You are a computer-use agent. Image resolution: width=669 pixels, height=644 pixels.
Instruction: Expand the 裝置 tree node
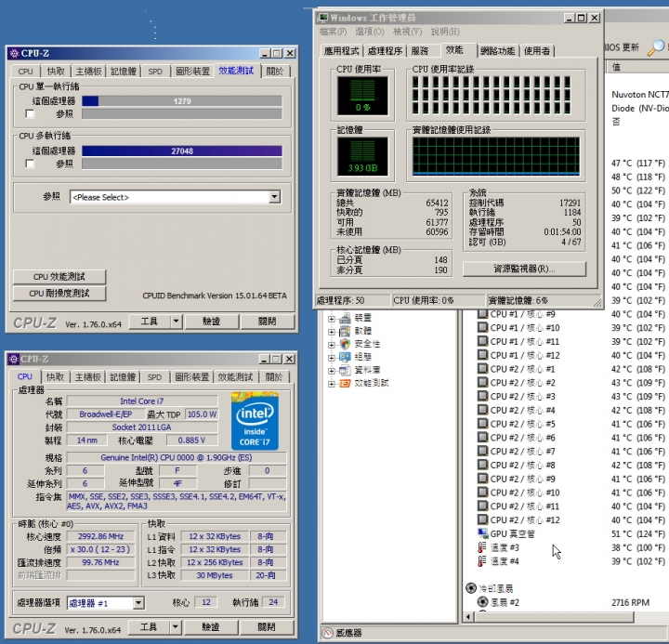[332, 319]
